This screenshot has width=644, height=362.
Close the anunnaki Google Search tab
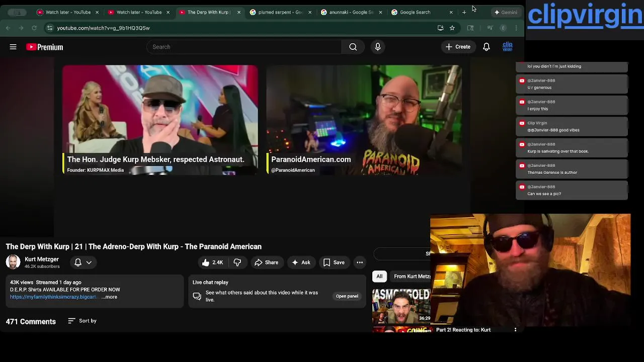380,12
